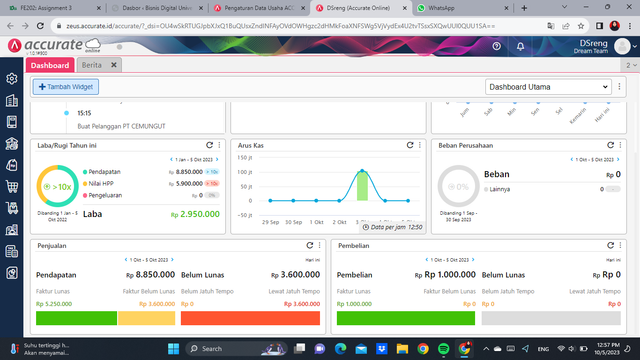Click the yellow Faktur Belum Lunas bar
Image resolution: width=640 pixels, height=360 pixels.
pyautogui.click(x=147, y=318)
